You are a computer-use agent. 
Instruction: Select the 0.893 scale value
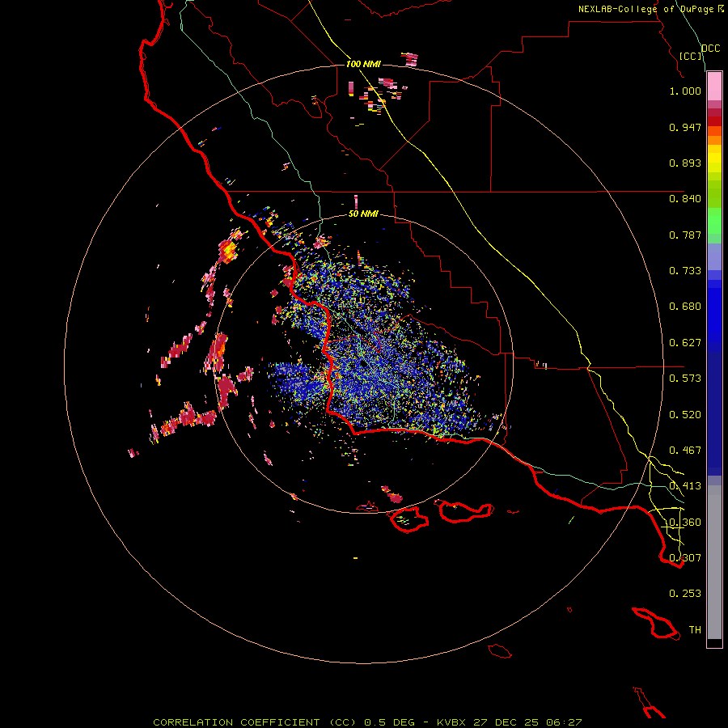click(x=685, y=163)
